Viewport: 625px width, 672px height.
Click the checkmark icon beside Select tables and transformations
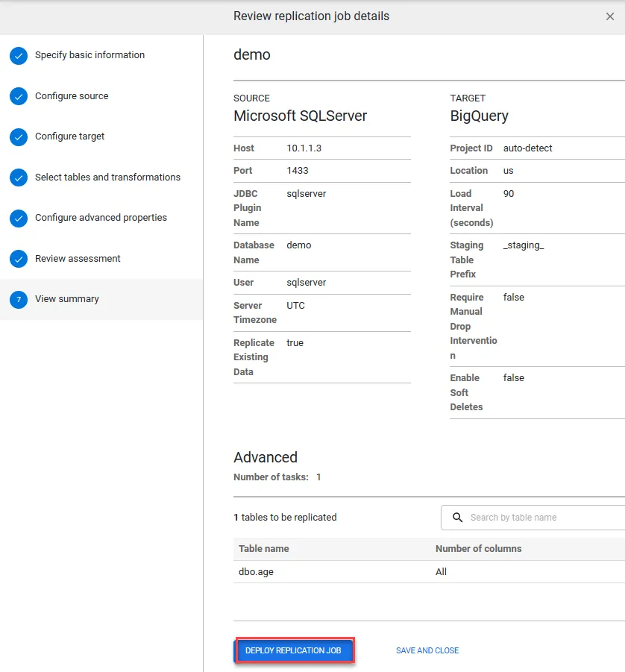tap(19, 178)
